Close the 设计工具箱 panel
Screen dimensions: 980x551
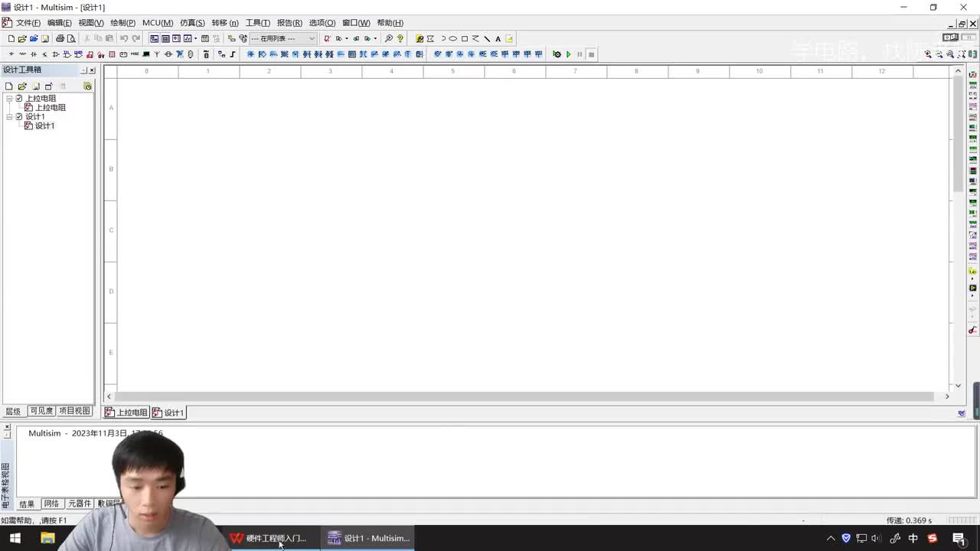(x=92, y=70)
